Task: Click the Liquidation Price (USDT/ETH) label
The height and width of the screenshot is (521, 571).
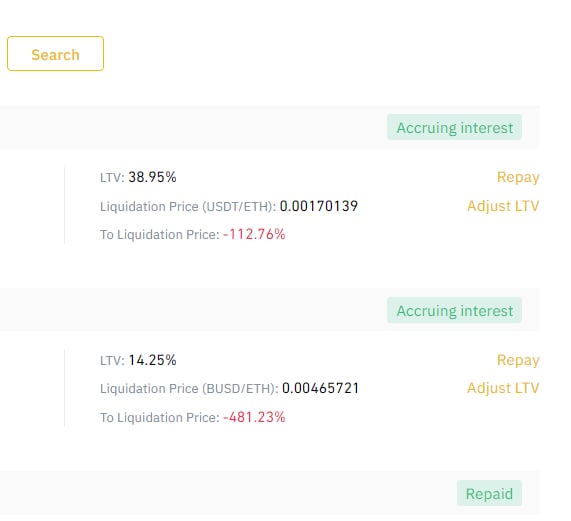Action: coord(188,206)
